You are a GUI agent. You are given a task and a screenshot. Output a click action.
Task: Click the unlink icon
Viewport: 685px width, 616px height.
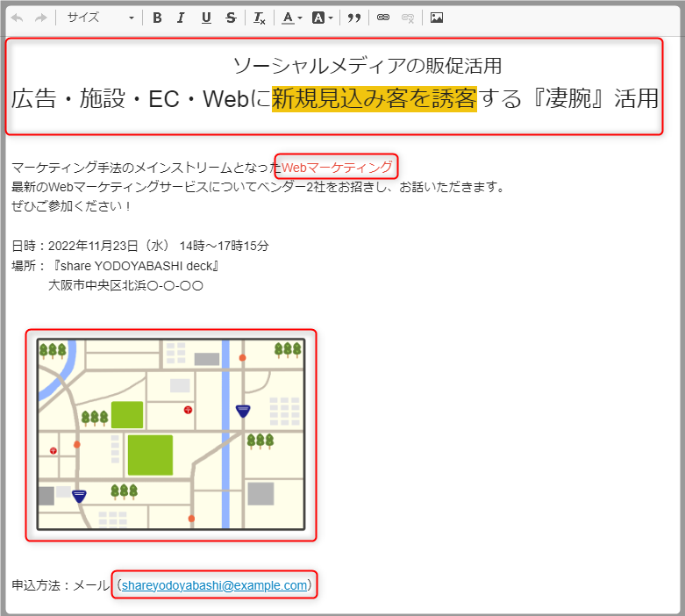tap(408, 18)
